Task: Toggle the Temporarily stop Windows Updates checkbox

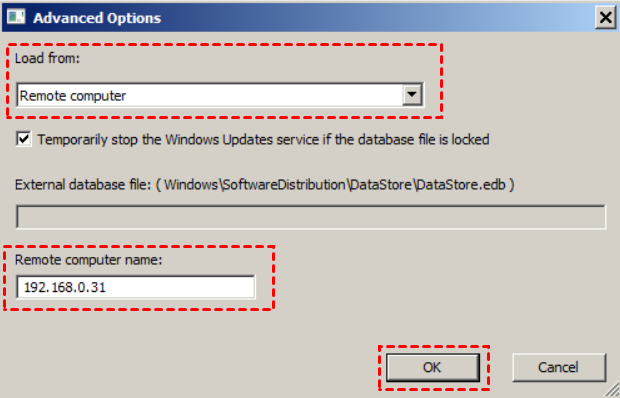Action: (x=24, y=139)
